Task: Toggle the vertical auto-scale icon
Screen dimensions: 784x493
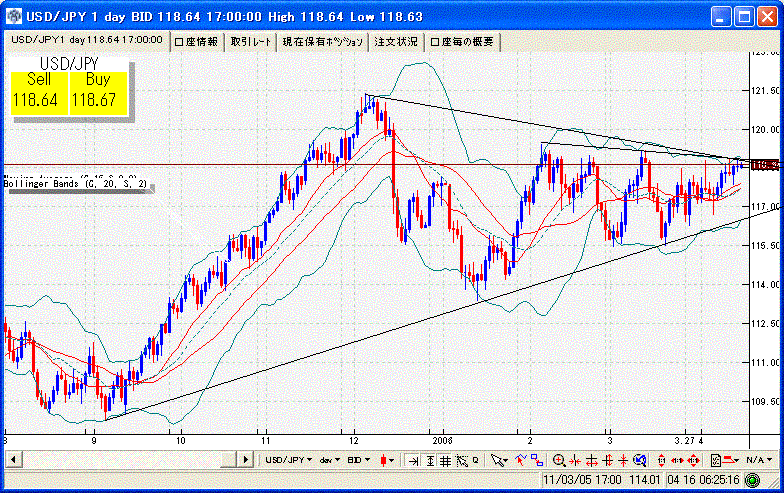Action: (x=430, y=460)
